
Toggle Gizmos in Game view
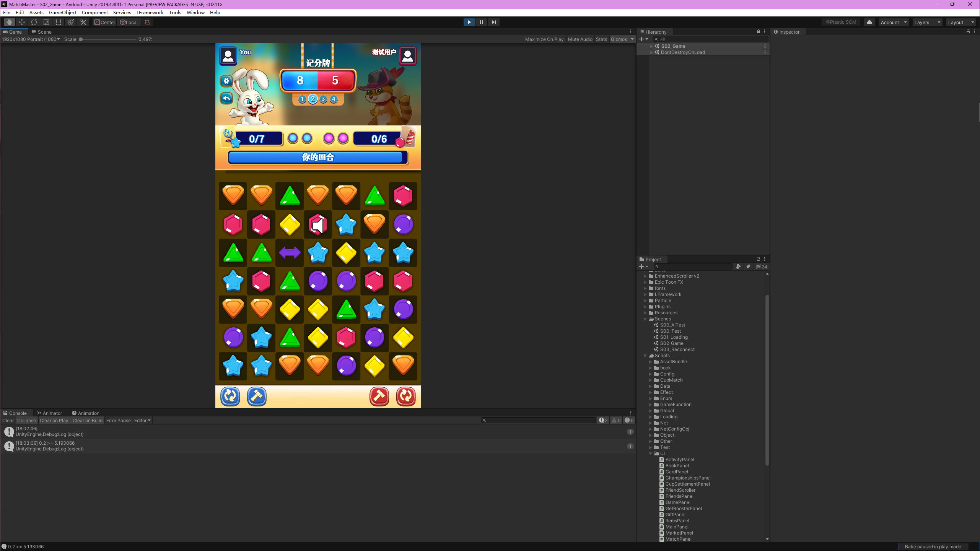(x=619, y=39)
